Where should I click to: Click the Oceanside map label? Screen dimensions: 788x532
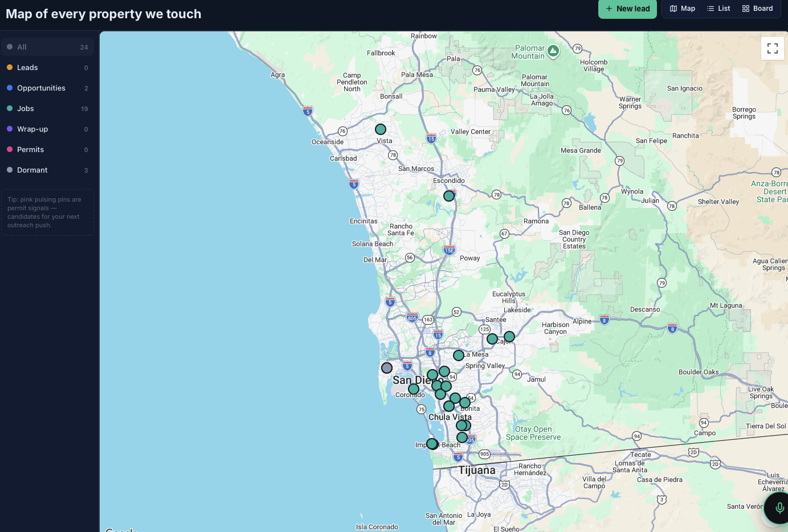click(x=328, y=142)
